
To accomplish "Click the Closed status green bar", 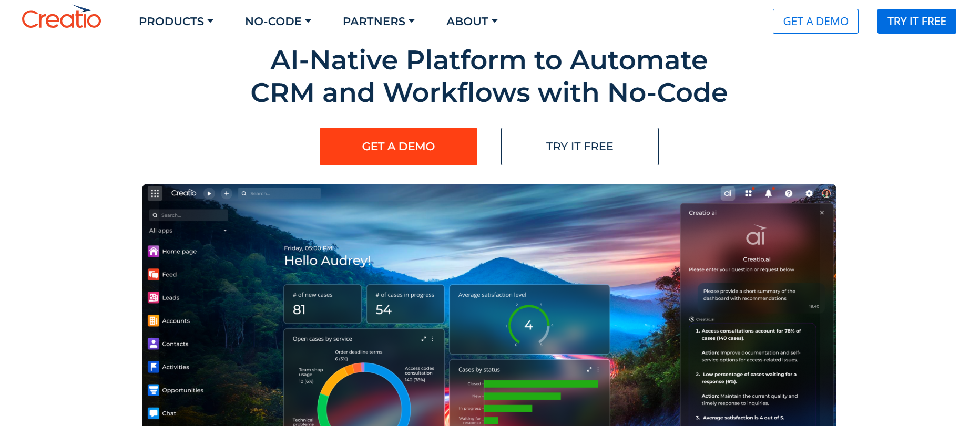I will (x=541, y=384).
